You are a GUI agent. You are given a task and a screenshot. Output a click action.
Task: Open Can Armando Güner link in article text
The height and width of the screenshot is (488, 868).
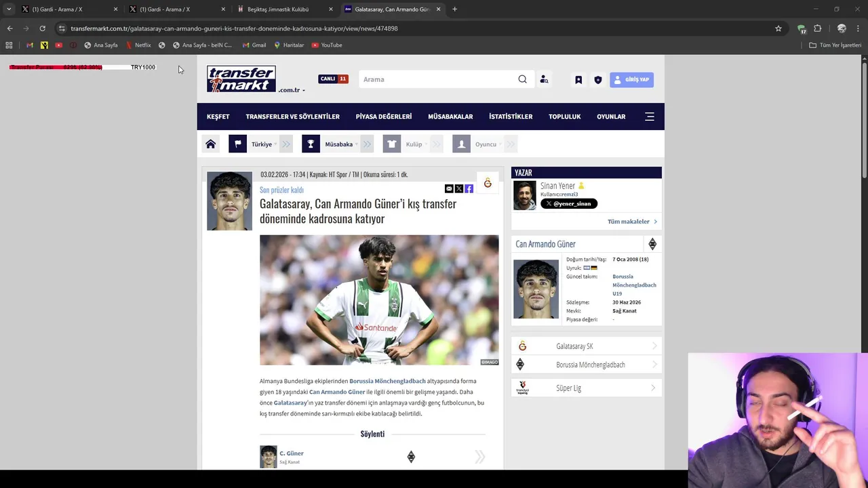pos(337,392)
